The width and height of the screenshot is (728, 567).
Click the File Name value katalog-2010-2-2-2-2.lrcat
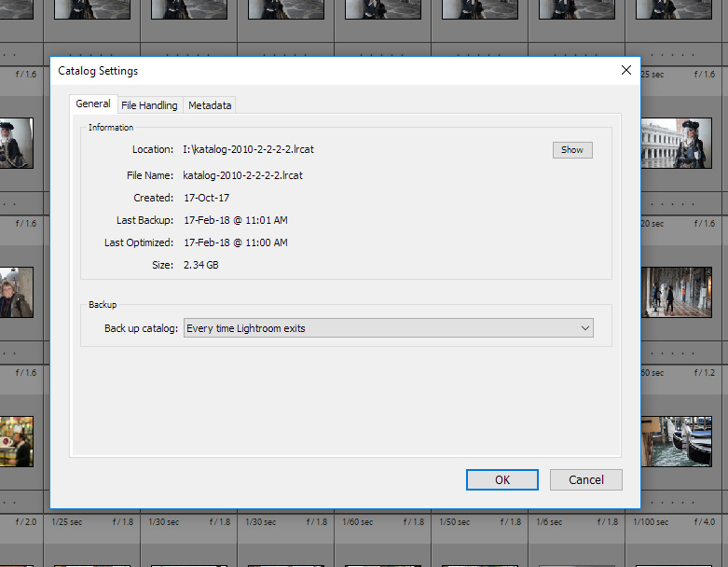point(242,175)
